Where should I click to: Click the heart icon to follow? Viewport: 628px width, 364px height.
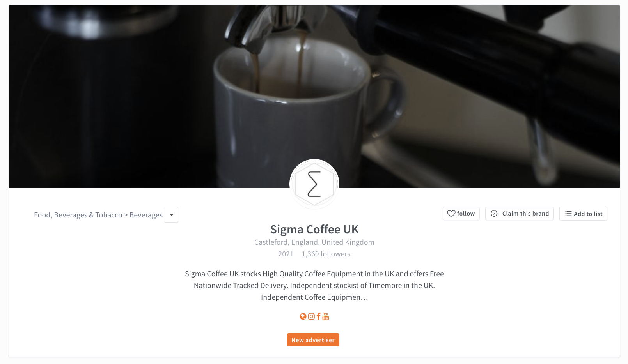(451, 214)
